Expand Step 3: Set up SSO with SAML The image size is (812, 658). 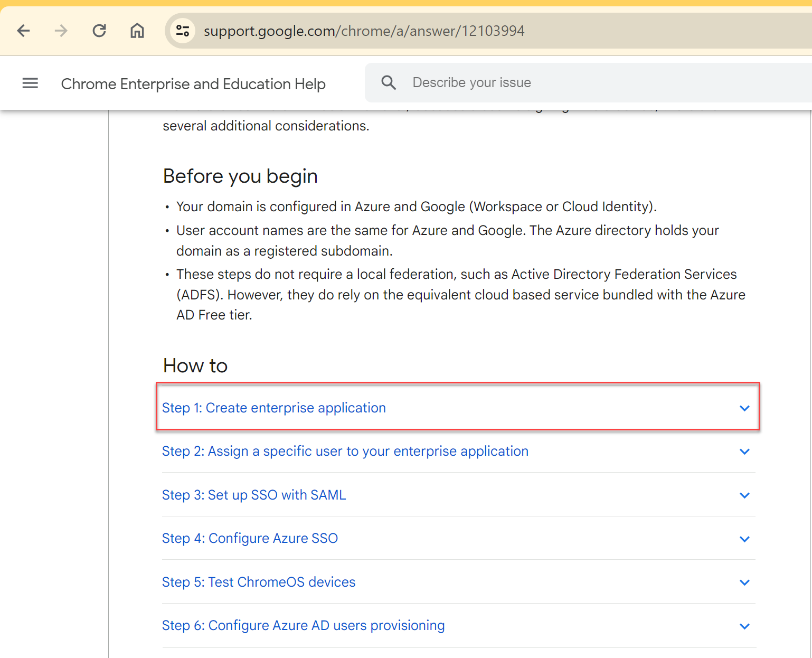click(x=254, y=495)
